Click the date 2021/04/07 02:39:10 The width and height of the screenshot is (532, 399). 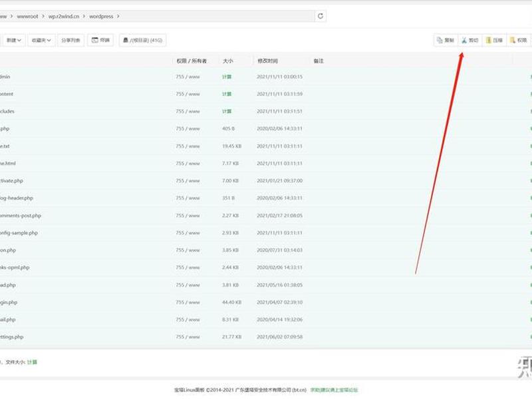pyautogui.click(x=279, y=303)
